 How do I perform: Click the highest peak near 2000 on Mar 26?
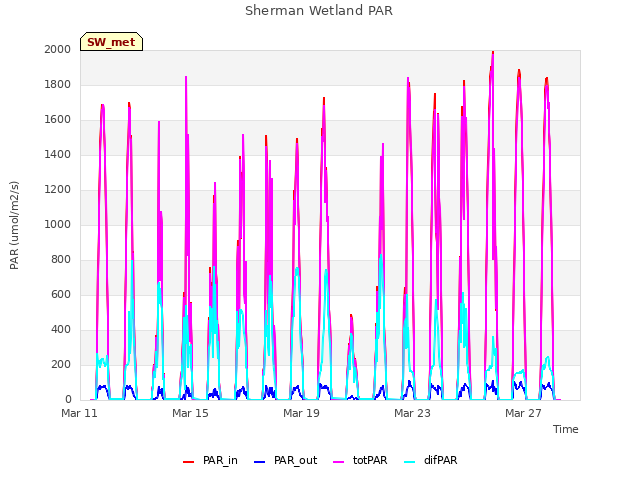(x=493, y=53)
